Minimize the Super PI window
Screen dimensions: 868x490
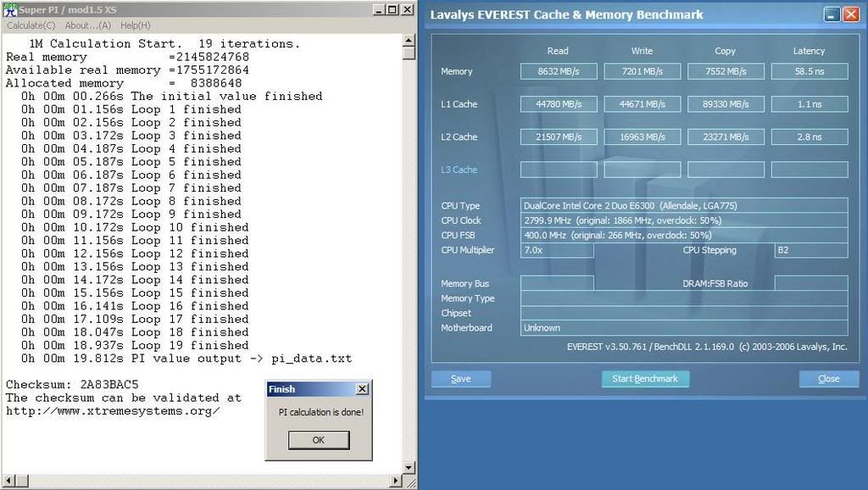(377, 9)
